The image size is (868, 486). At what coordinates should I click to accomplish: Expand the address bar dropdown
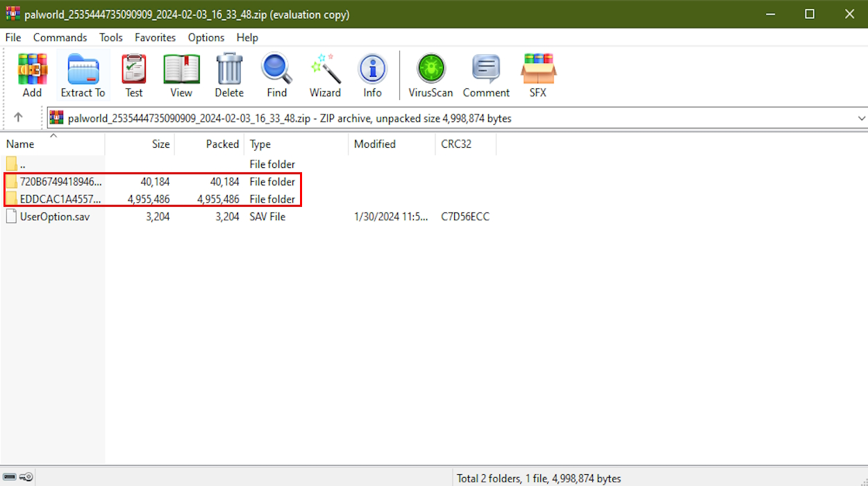(861, 118)
